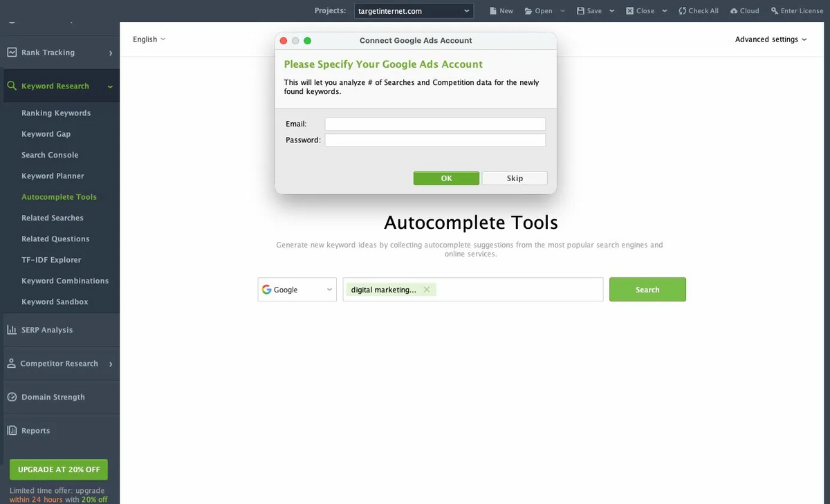Close the Connect Google Ads Account dialog
Image resolution: width=830 pixels, height=504 pixels.
(284, 41)
